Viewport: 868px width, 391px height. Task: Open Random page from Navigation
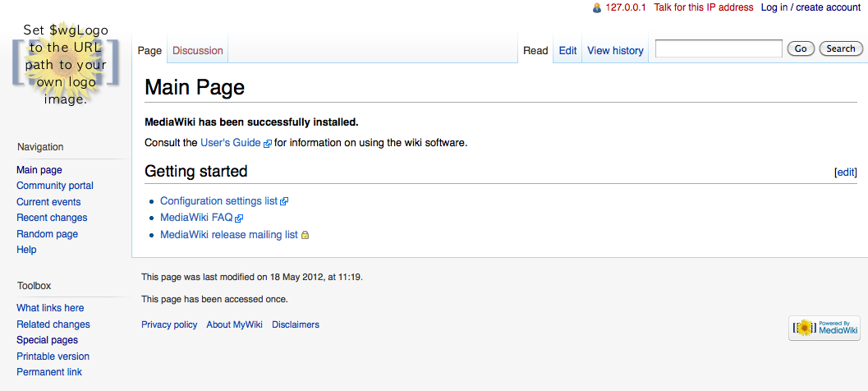pos(47,234)
